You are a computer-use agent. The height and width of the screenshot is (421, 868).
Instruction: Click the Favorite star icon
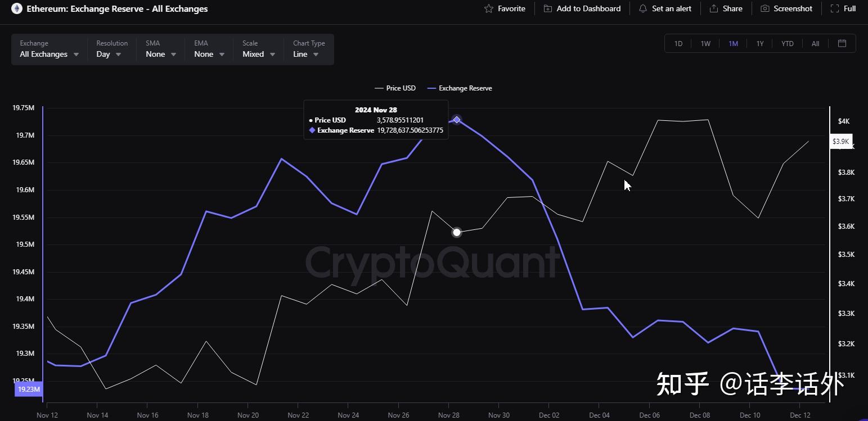coord(489,8)
